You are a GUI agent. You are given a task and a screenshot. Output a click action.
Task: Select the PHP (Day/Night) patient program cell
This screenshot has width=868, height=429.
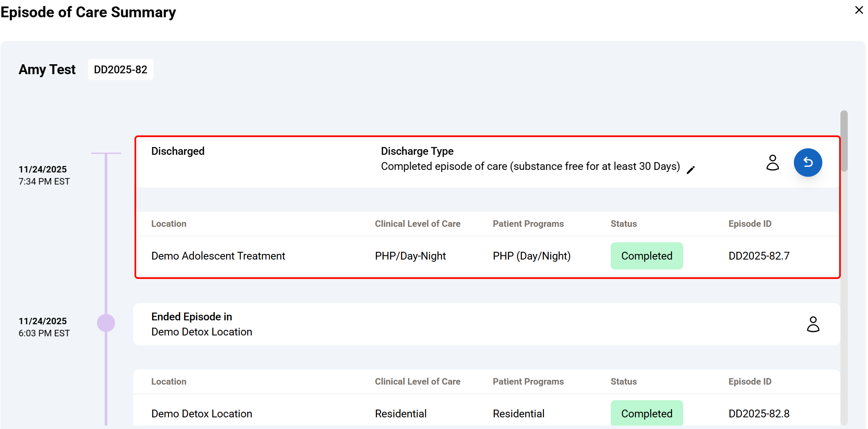(x=531, y=256)
